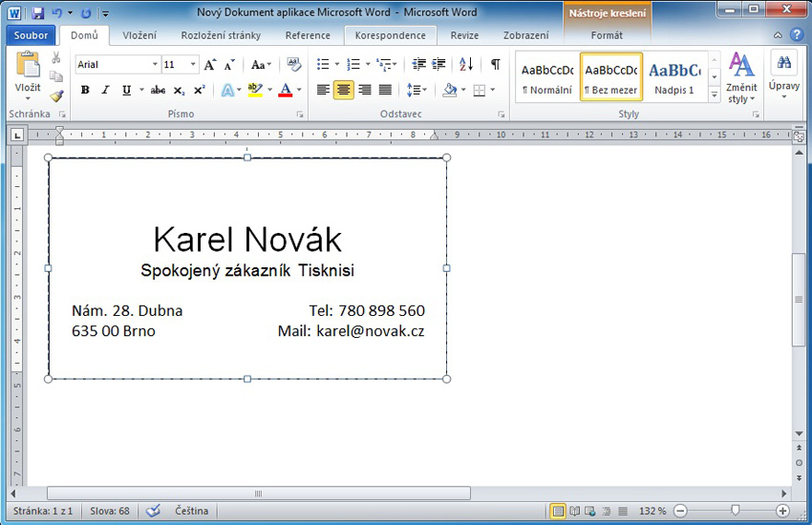Screen dimensions: 812x525
Task: Switch to the Rozložení stránky tab
Action: pos(221,35)
